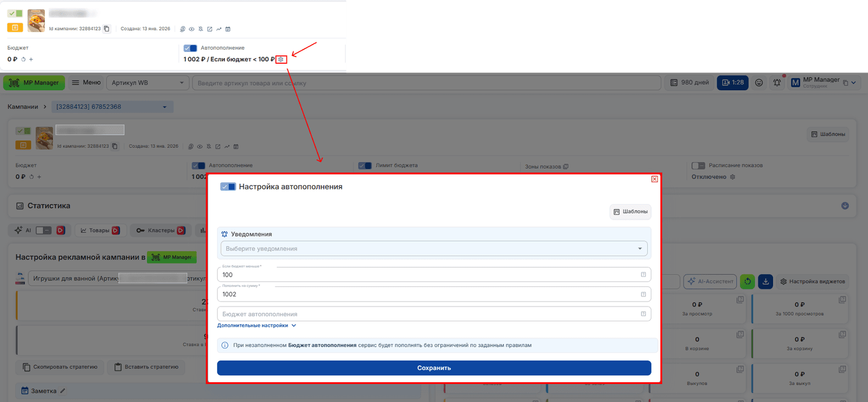
Task: Open MP Manager profile dropdown in header
Action: point(825,82)
